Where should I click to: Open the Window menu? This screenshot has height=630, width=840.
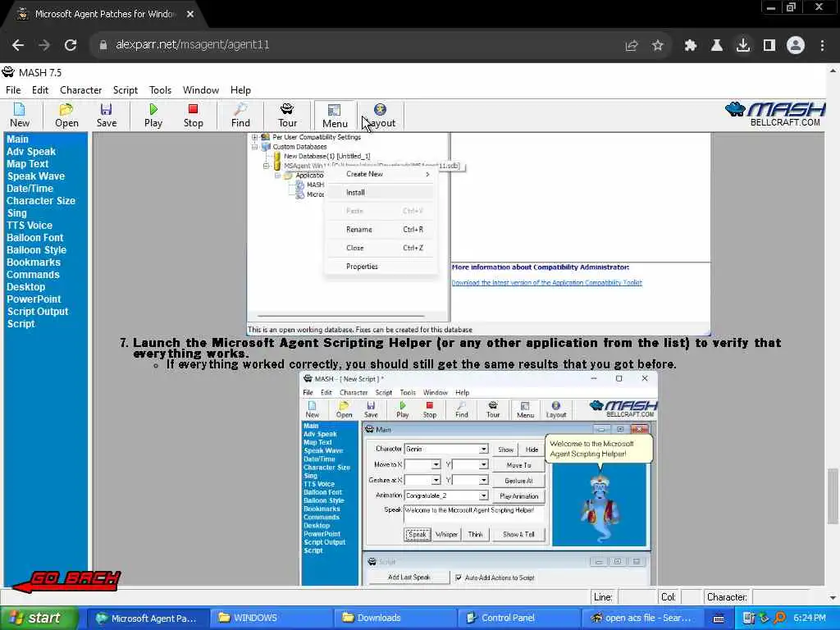click(x=201, y=90)
